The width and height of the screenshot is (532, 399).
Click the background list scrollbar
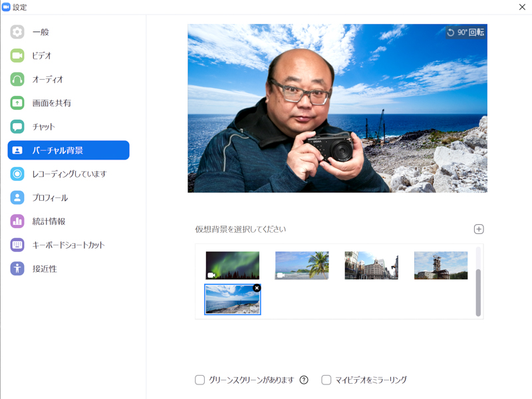pyautogui.click(x=477, y=293)
